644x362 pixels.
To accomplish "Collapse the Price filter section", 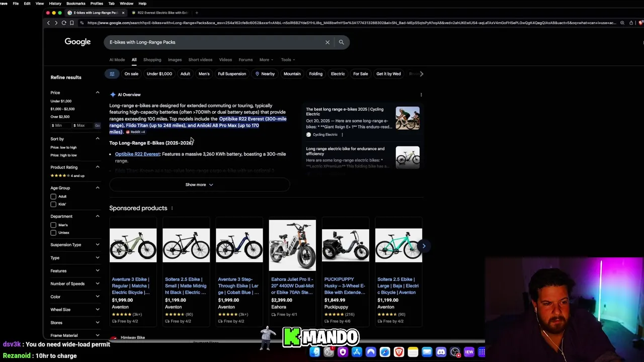I will coord(98,93).
